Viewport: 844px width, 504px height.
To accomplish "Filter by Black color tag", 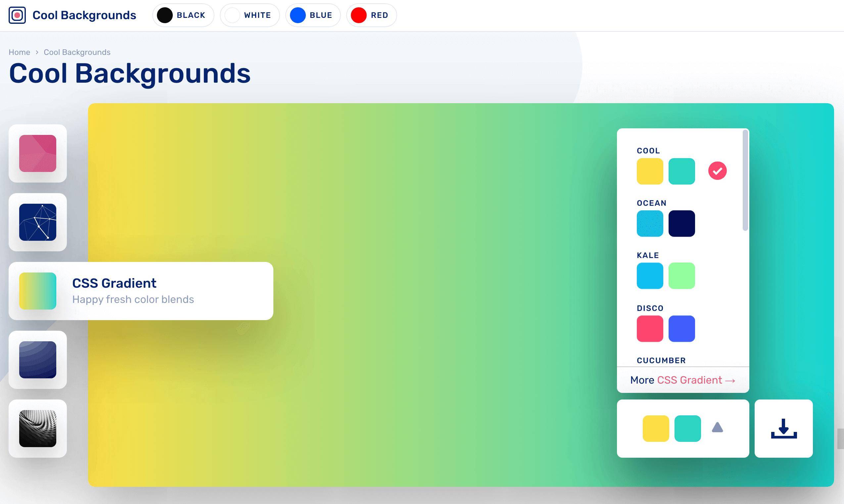I will [x=183, y=15].
